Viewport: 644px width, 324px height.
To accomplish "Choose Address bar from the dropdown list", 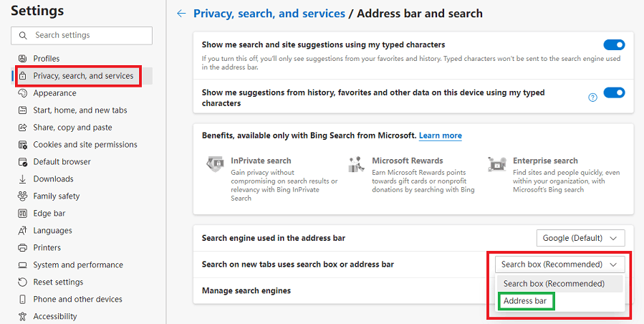I will pos(525,301).
